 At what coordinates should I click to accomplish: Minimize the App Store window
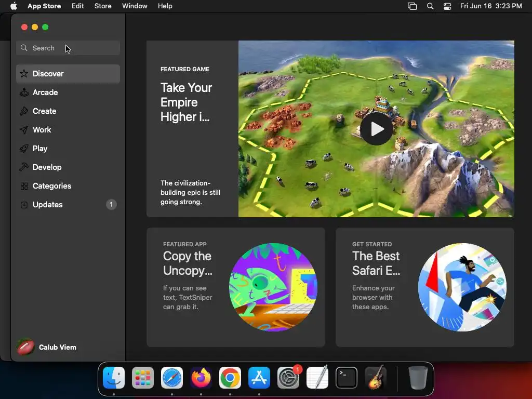coord(35,27)
